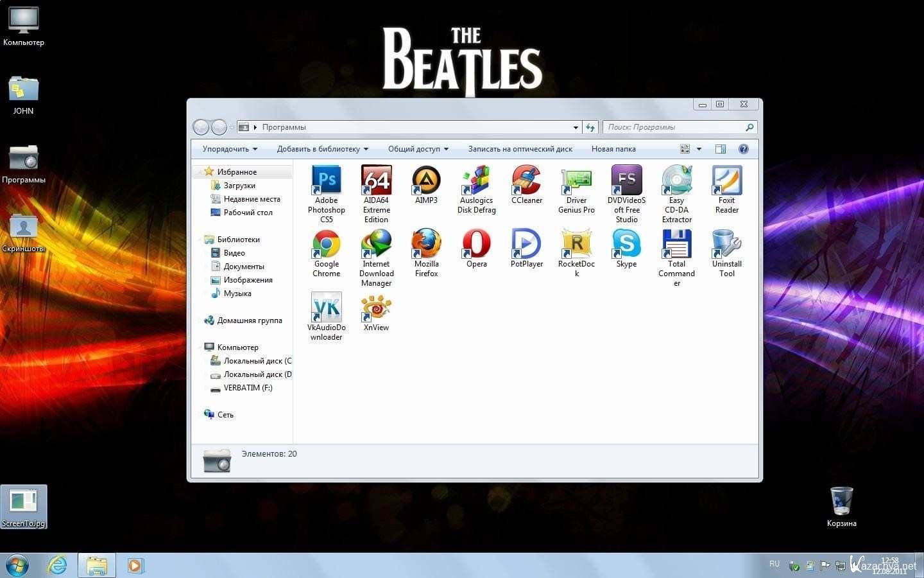
Task: Open the view options dropdown arrow
Action: pyautogui.click(x=699, y=149)
